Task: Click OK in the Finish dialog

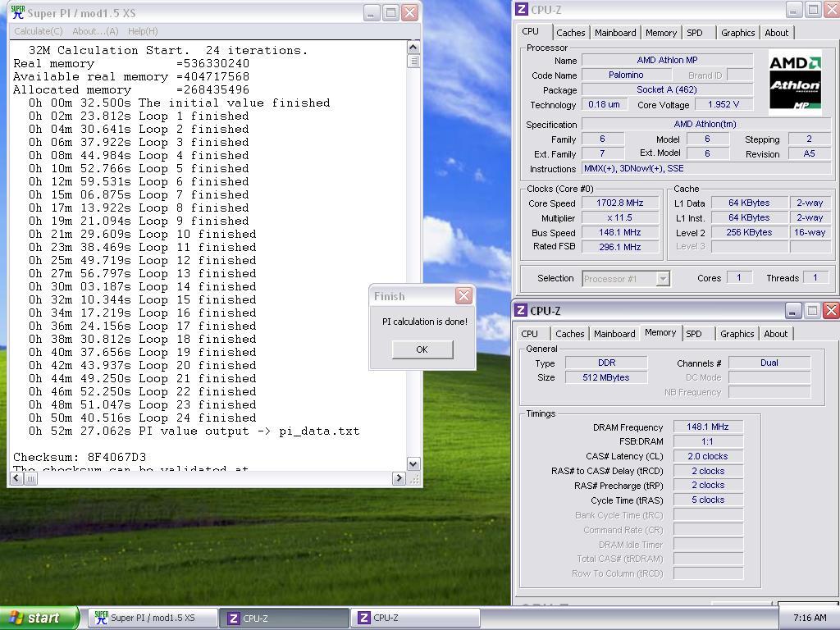Action: tap(422, 349)
